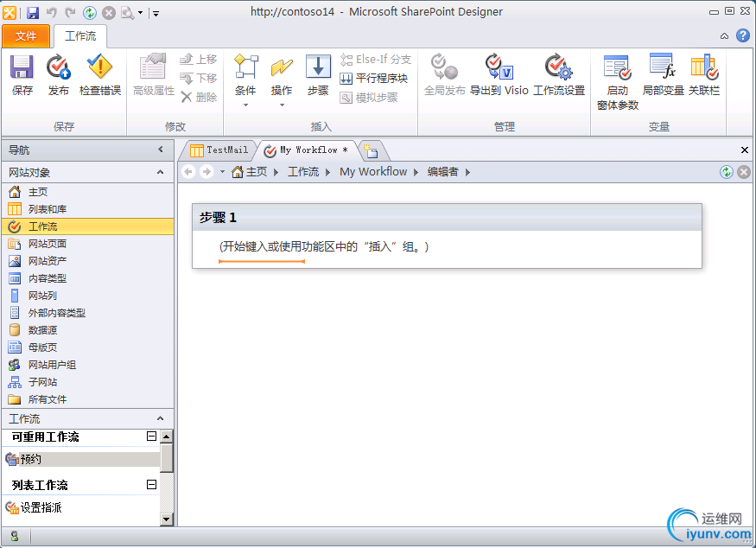Delete selection using 删除 button

(199, 97)
